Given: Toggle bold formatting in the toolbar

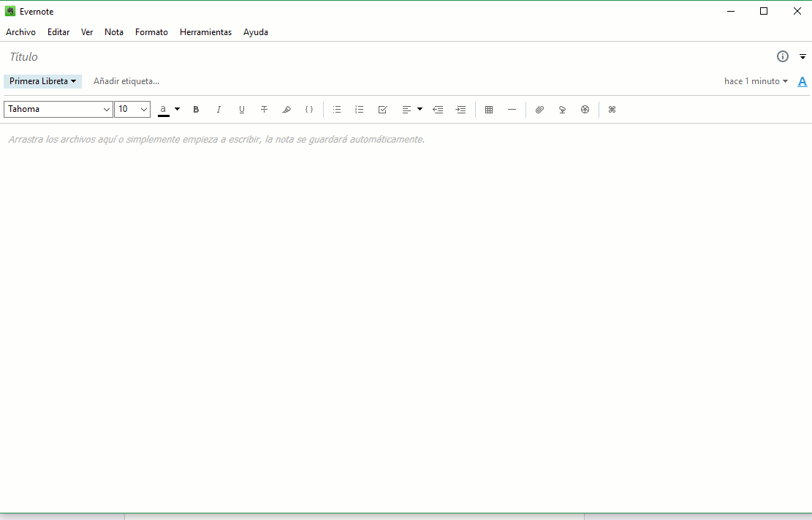Looking at the screenshot, I should tap(196, 110).
